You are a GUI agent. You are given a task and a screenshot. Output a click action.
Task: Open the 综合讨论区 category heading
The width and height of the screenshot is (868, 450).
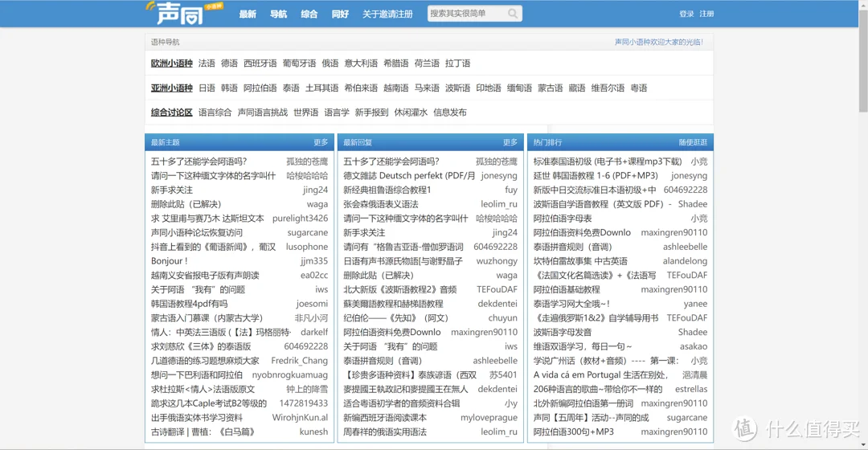coord(172,112)
